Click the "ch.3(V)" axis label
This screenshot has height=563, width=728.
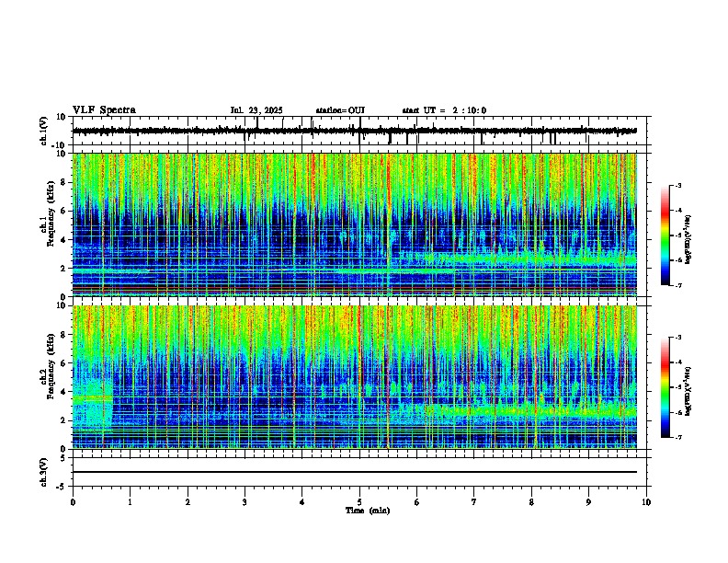tap(43, 472)
